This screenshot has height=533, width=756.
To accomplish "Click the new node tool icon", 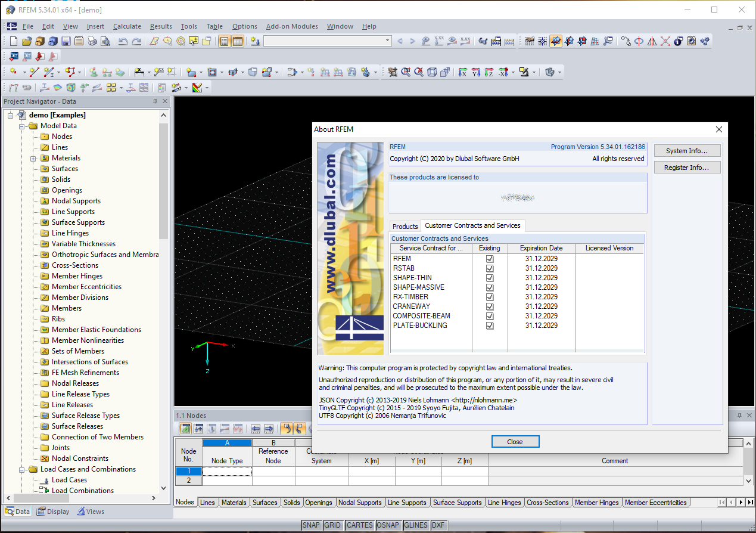I will click(14, 72).
